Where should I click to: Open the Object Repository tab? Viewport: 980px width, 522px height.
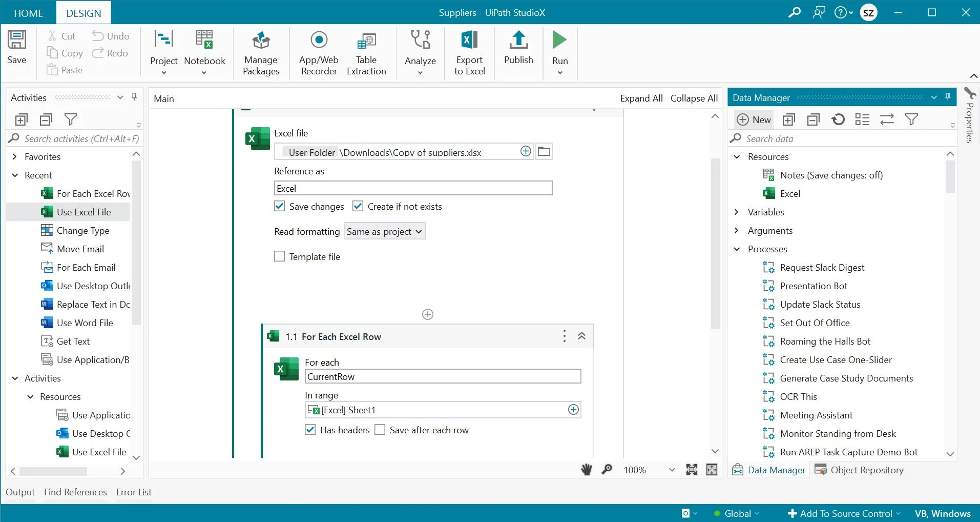click(x=859, y=470)
